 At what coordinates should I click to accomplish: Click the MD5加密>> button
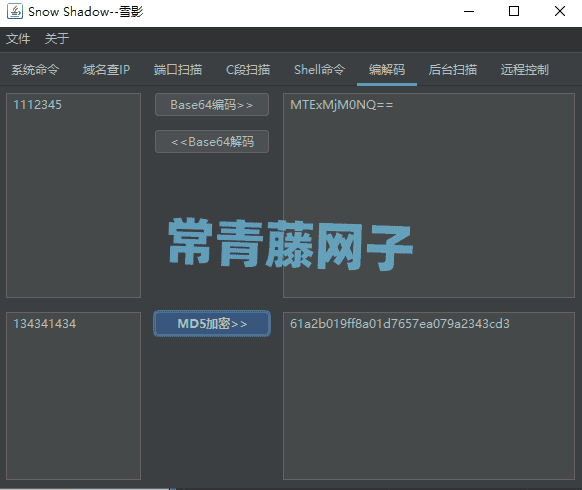tap(212, 324)
